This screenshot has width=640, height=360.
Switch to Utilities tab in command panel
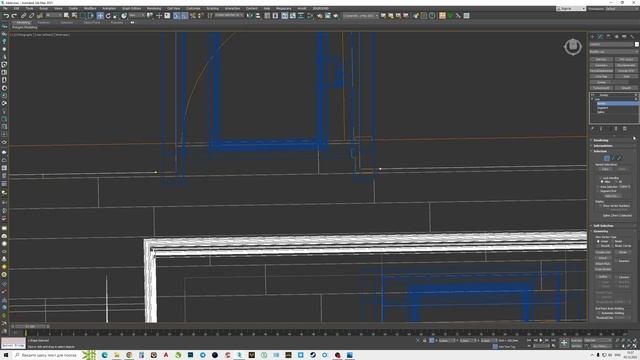(632, 37)
